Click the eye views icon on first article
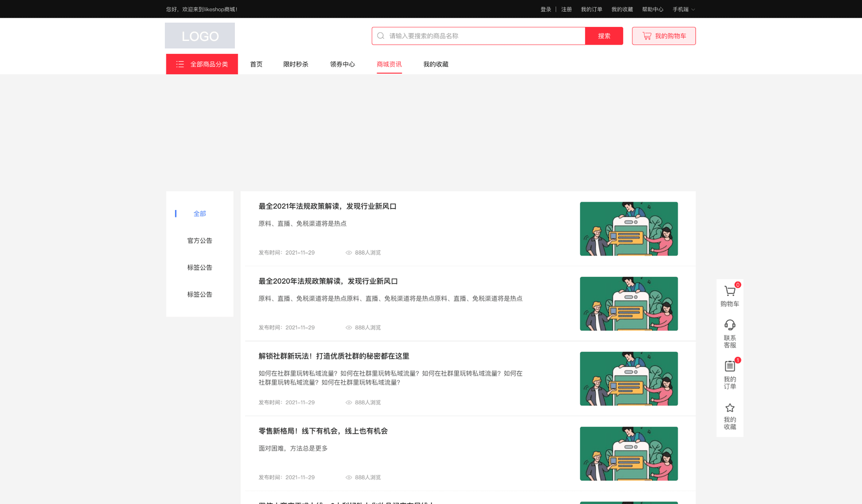Screen dimensions: 862x504 (349, 253)
